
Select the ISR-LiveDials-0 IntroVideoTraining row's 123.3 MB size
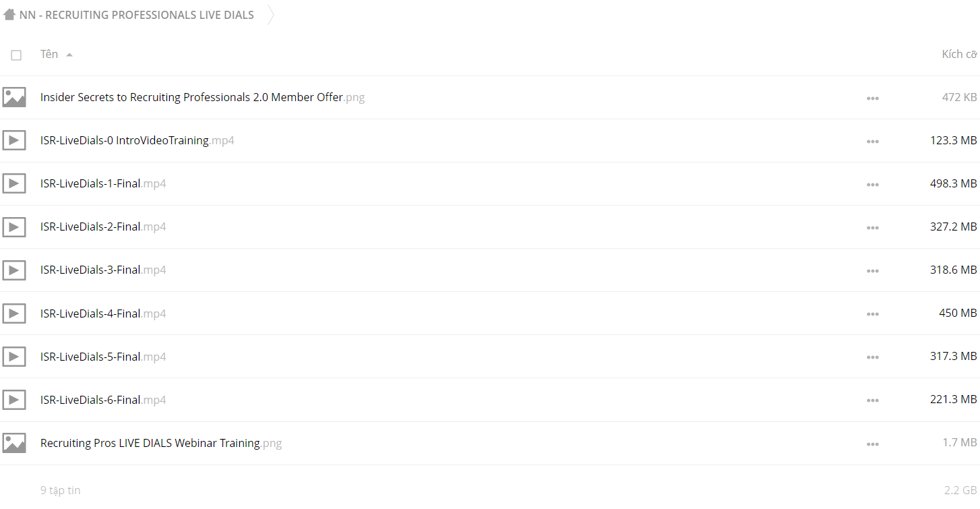[954, 140]
